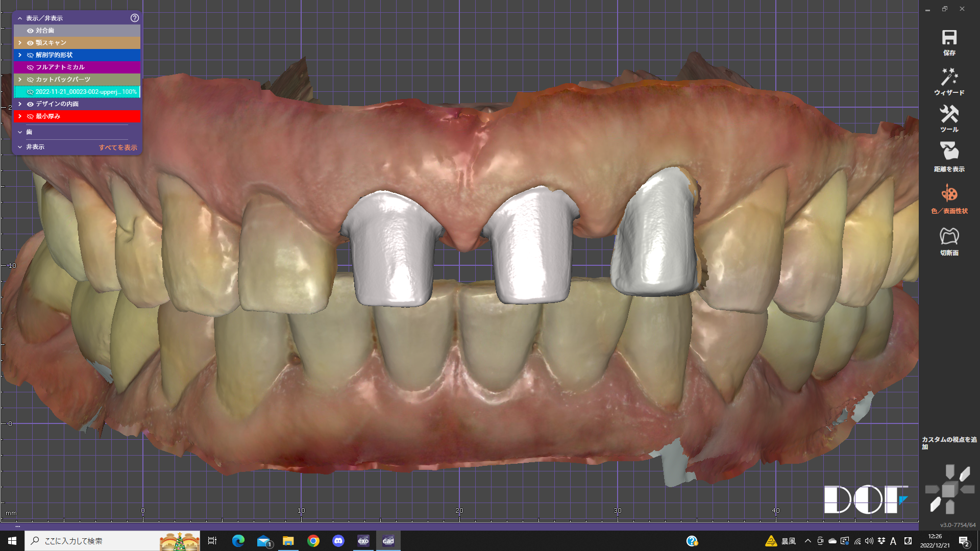Image resolution: width=980 pixels, height=551 pixels.
Task: Open help question mark in visibility panel
Action: [x=135, y=18]
